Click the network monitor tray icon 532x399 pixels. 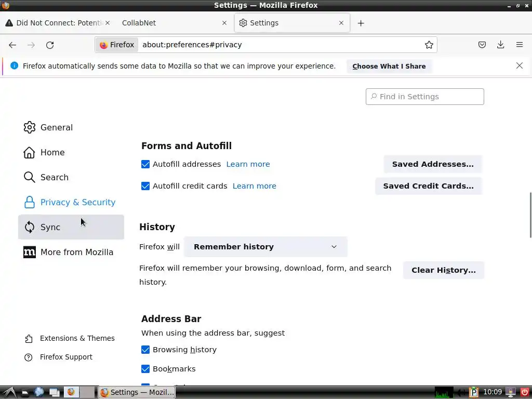(x=444, y=393)
